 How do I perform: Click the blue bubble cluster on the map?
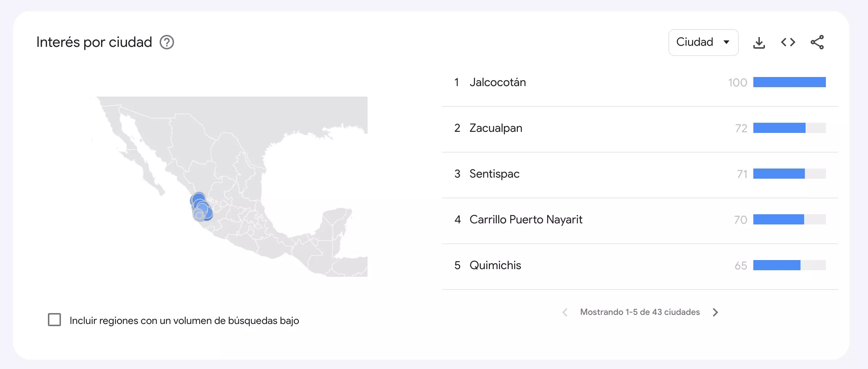click(x=201, y=207)
